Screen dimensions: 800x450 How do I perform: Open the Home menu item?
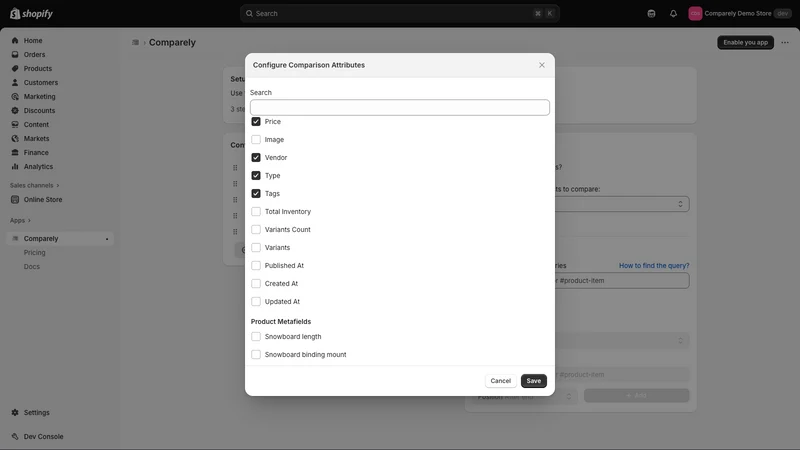point(60,40)
